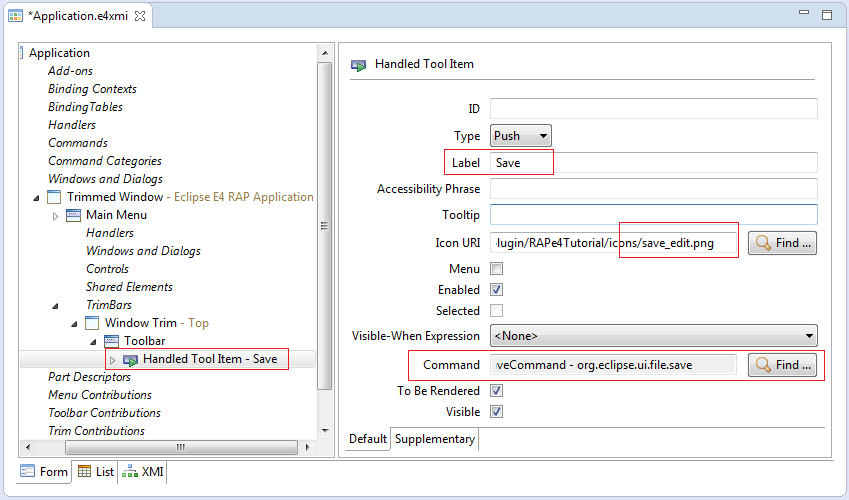Collapse the Toolbar tree node

coord(93,342)
